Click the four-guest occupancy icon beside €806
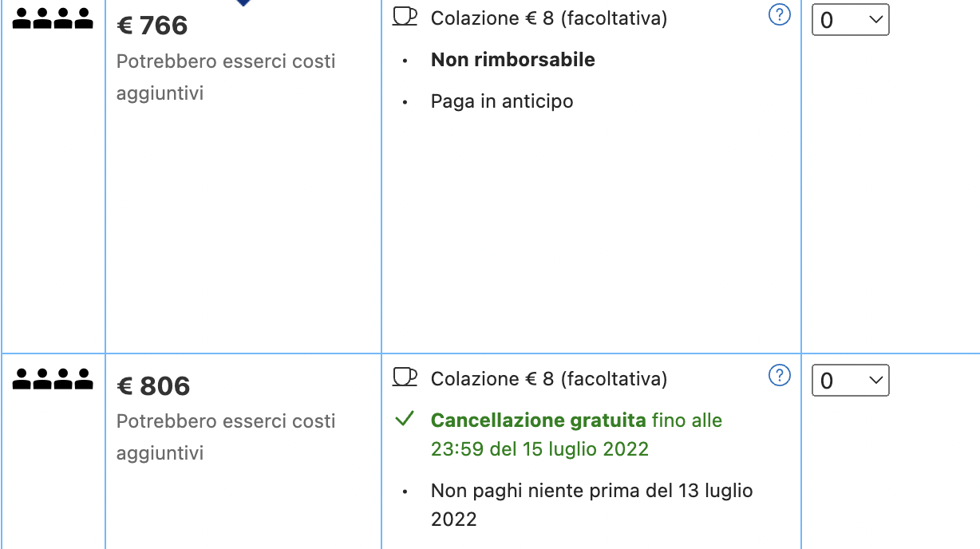 point(53,380)
